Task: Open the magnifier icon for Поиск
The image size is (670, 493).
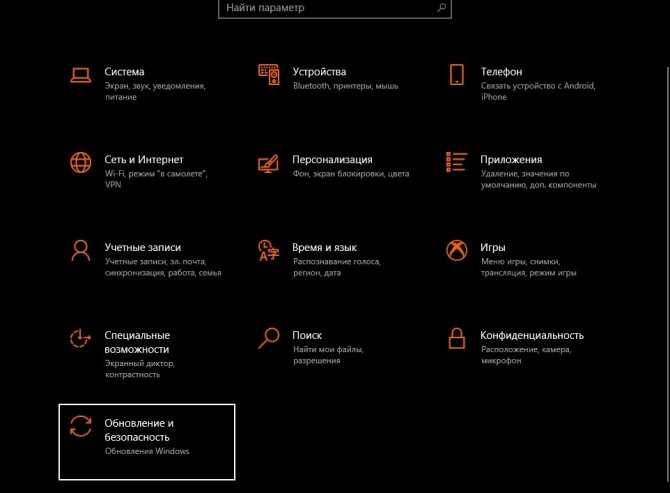Action: pyautogui.click(x=269, y=338)
